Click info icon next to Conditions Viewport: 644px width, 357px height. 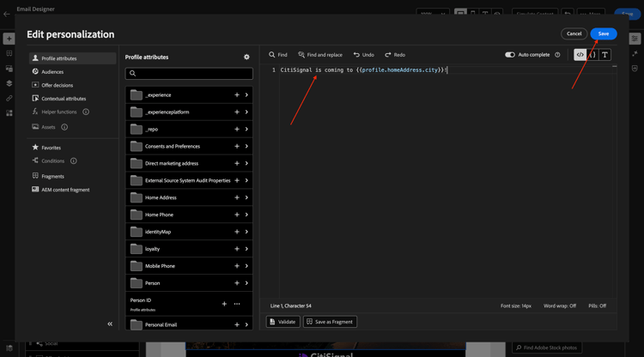(x=74, y=160)
